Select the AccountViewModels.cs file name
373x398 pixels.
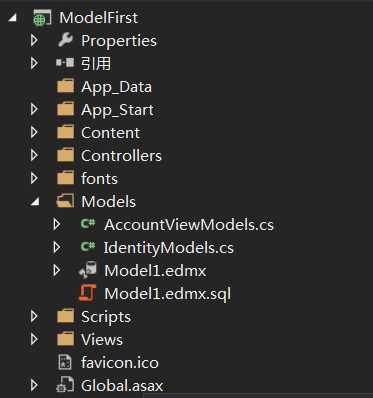pyautogui.click(x=189, y=225)
